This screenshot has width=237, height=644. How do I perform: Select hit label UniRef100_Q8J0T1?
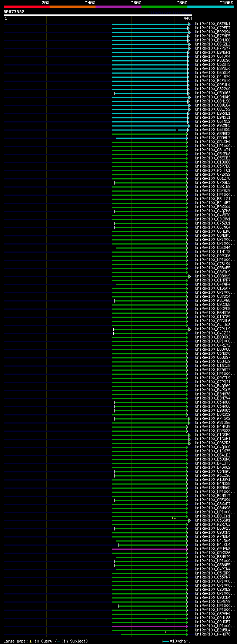pos(213,150)
